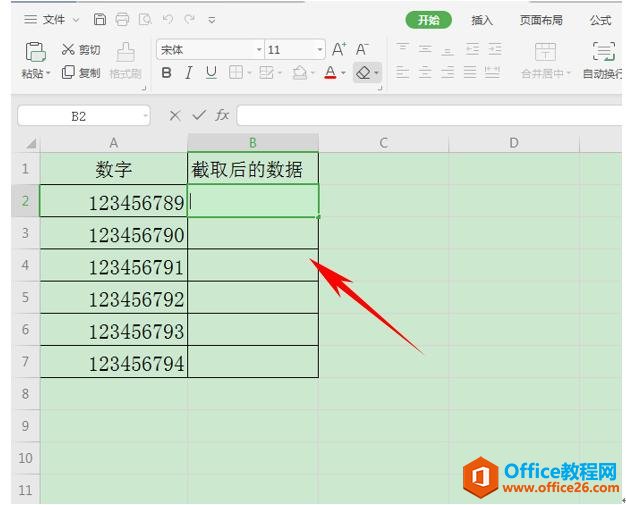The image size is (626, 505).
Task: Click the 合并居中 merge and center button
Action: [x=546, y=60]
